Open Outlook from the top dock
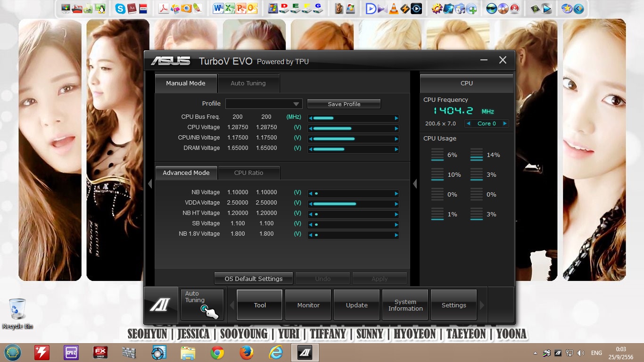The image size is (644, 362). click(252, 8)
